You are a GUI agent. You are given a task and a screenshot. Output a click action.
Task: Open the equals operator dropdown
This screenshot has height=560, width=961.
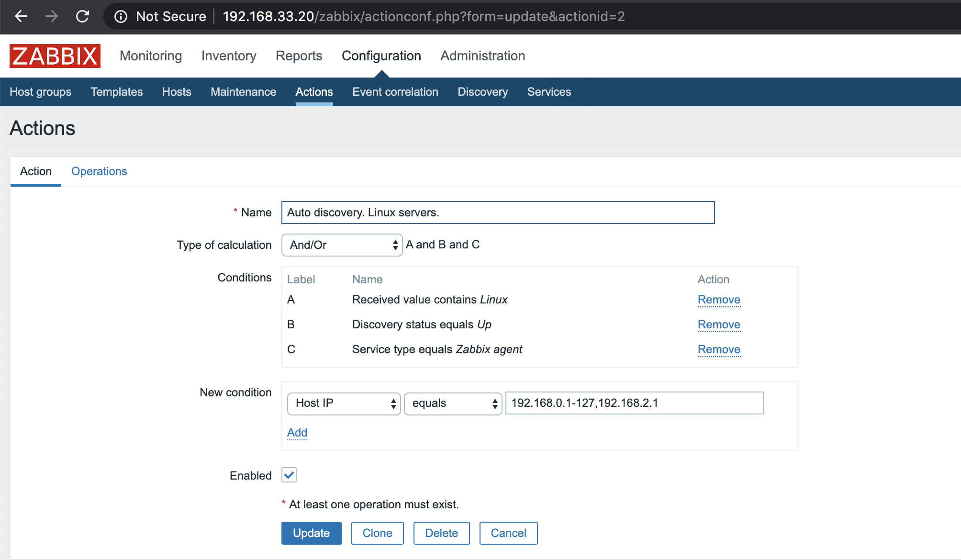(453, 403)
